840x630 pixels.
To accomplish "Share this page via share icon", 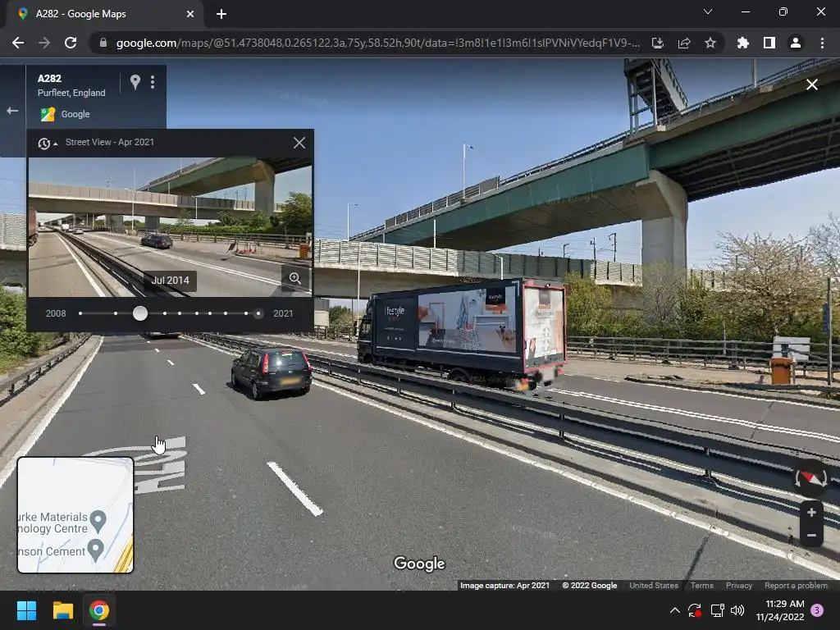I will coord(684,43).
